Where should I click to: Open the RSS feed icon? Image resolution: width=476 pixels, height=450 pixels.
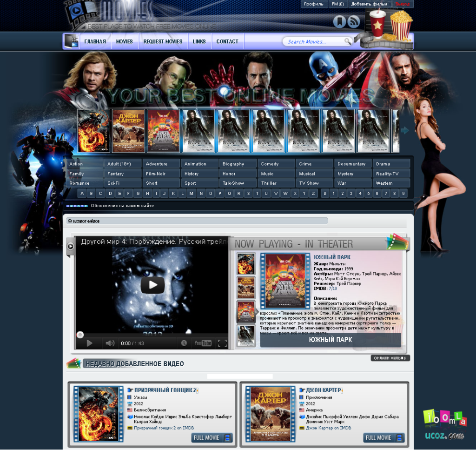click(x=353, y=21)
